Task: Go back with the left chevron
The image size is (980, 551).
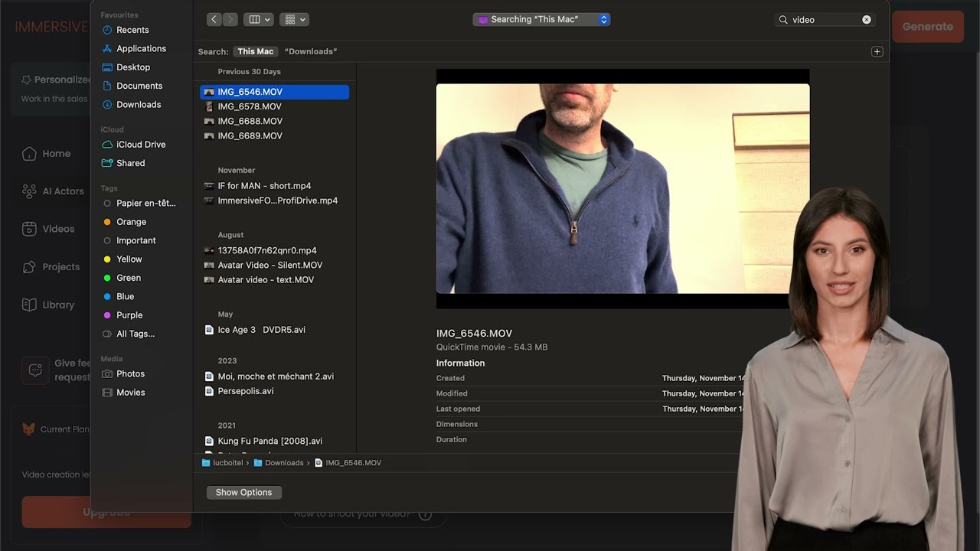Action: pos(214,20)
